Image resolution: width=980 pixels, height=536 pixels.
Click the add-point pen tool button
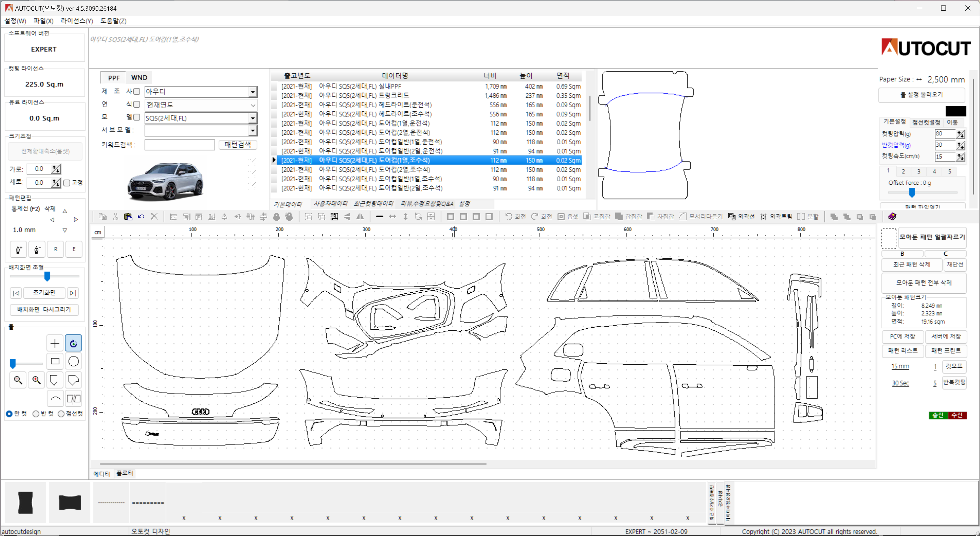[x=18, y=249]
